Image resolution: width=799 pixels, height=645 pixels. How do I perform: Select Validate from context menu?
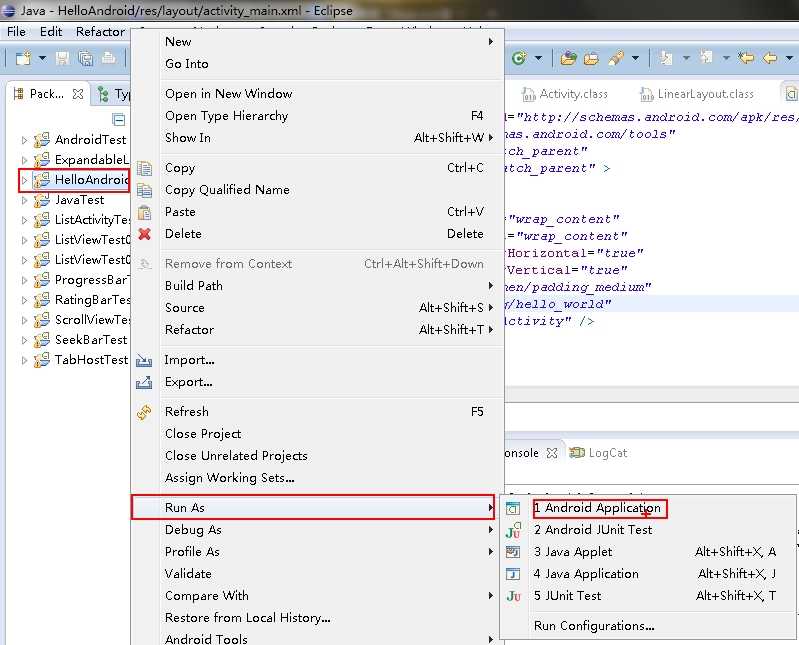click(317, 574)
